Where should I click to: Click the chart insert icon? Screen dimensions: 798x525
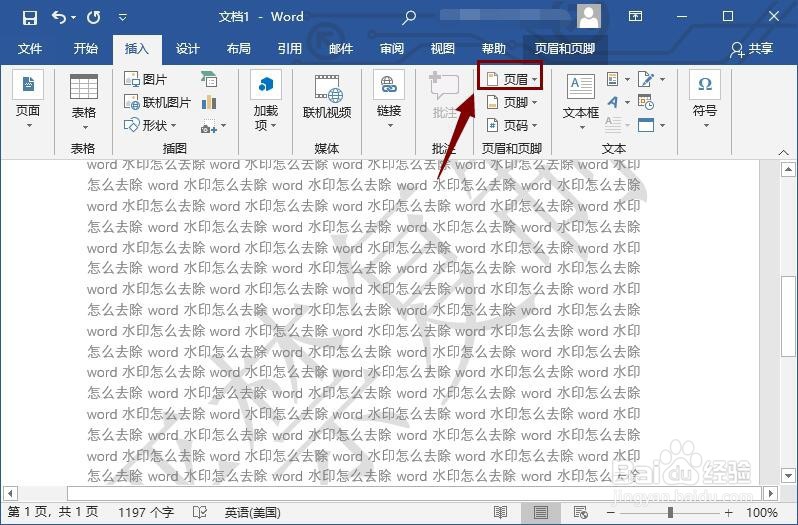(x=209, y=102)
